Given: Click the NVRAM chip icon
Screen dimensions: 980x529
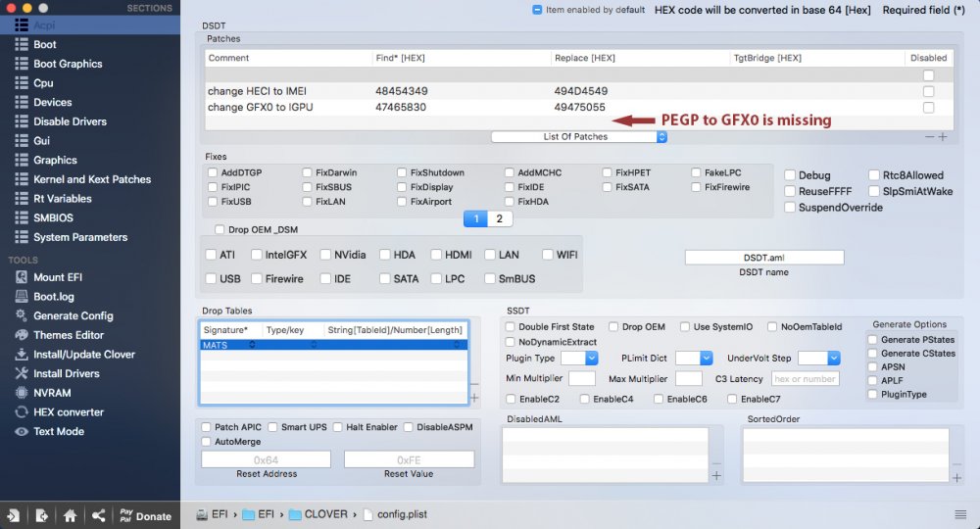Looking at the screenshot, I should [x=22, y=393].
